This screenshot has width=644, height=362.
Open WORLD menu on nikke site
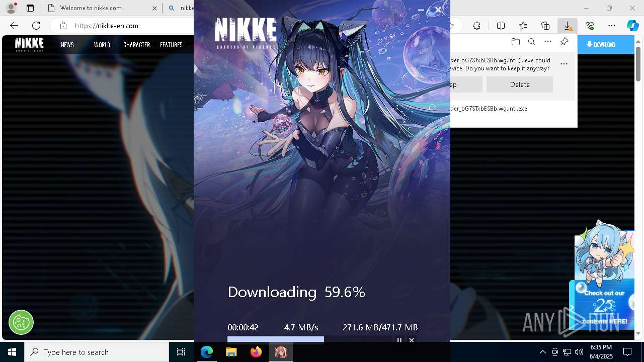coord(102,45)
